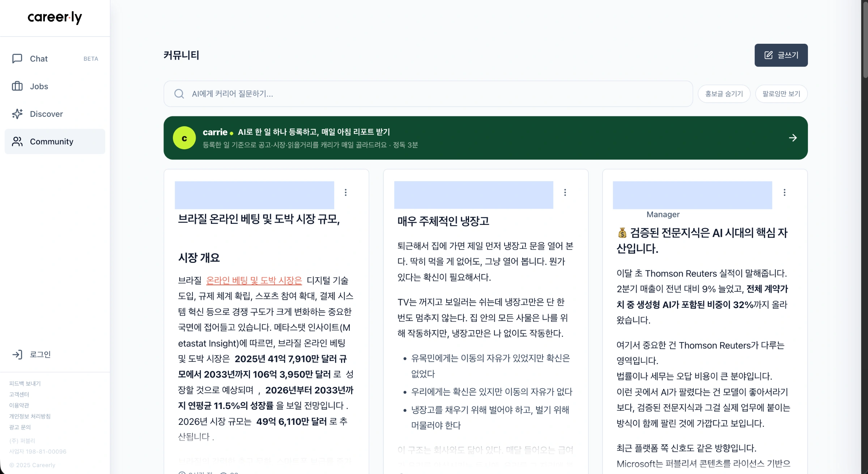Screen dimensions: 868x474
Task: Open the 이용약관 link
Action: 19,405
